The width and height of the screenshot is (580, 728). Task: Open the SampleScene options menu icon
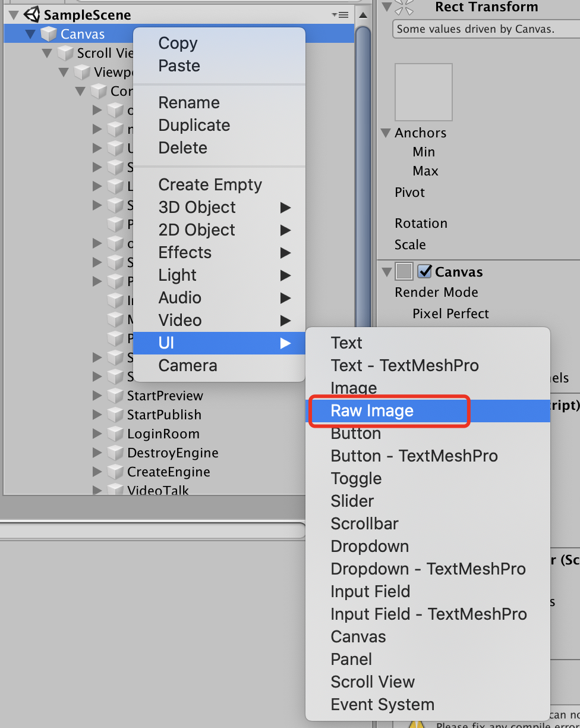tap(341, 15)
